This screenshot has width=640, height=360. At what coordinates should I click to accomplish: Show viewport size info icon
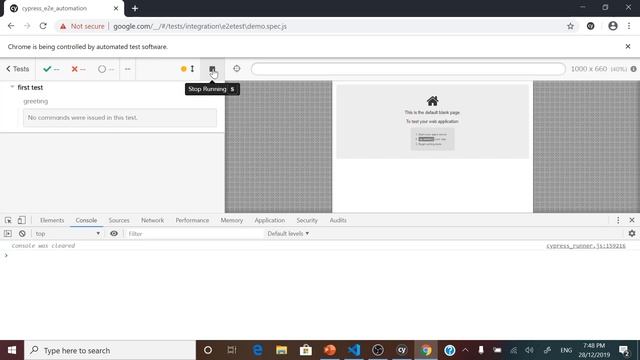pos(633,69)
